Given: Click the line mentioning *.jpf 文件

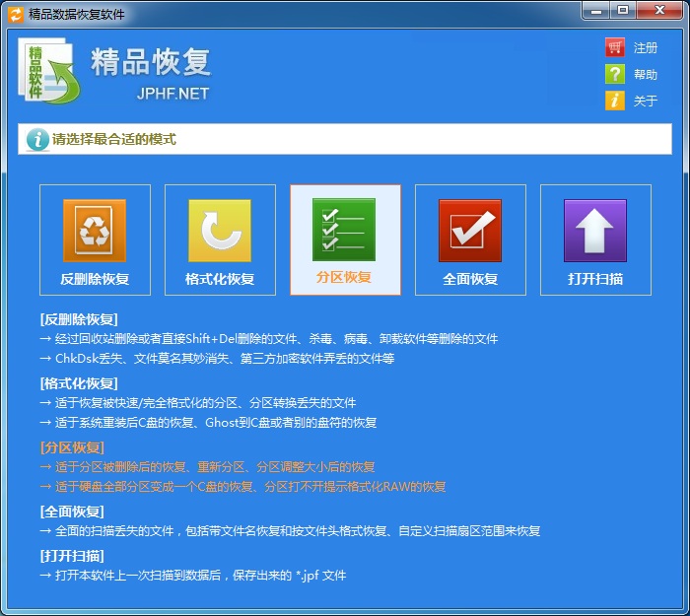Looking at the screenshot, I should click(193, 575).
